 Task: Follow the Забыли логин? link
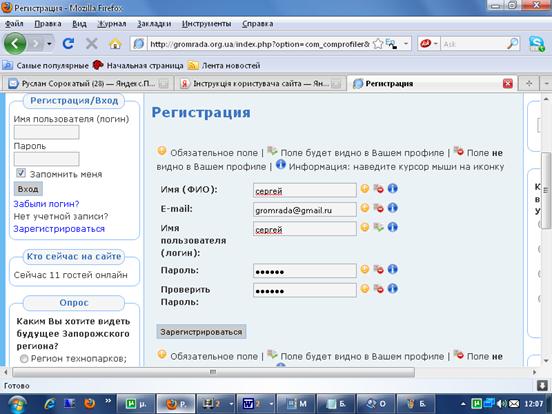[x=46, y=203]
